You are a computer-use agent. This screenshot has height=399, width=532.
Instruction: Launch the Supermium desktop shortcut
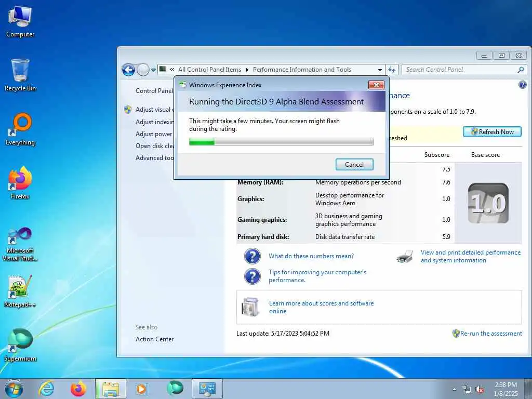(x=20, y=345)
